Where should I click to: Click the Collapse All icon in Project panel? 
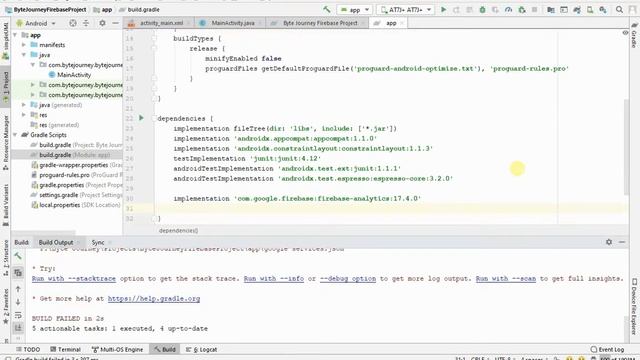[86, 23]
